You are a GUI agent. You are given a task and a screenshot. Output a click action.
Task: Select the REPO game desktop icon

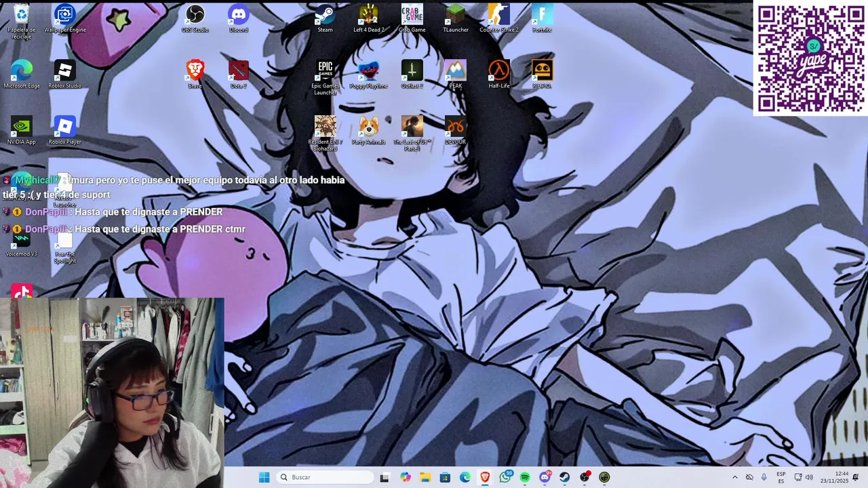[x=542, y=75]
